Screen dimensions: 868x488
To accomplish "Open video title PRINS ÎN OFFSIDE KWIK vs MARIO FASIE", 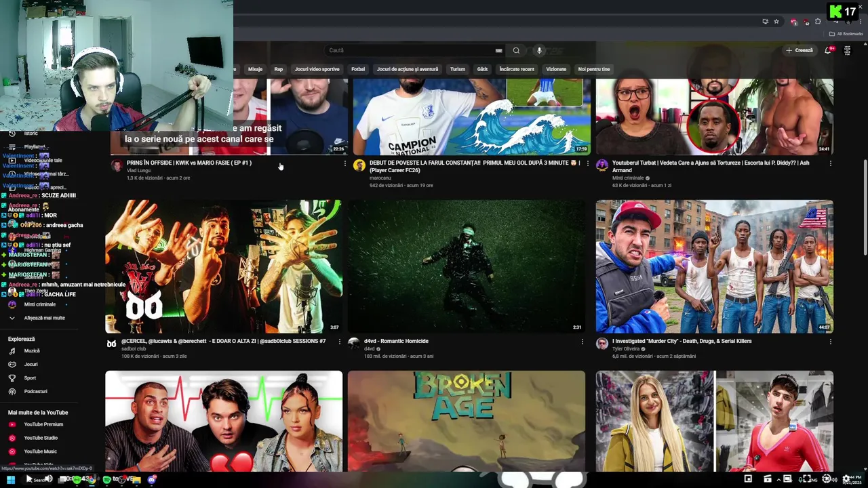I will pos(189,163).
